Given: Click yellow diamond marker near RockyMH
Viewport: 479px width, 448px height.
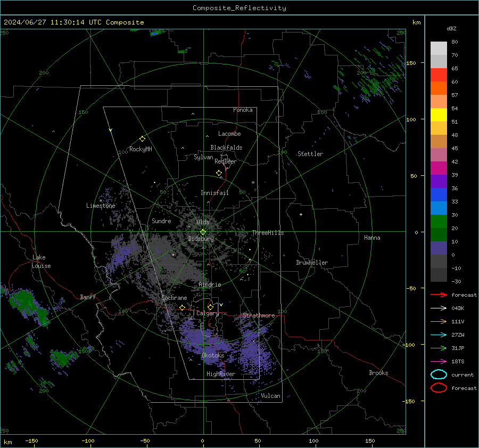Looking at the screenshot, I should coord(142,139).
